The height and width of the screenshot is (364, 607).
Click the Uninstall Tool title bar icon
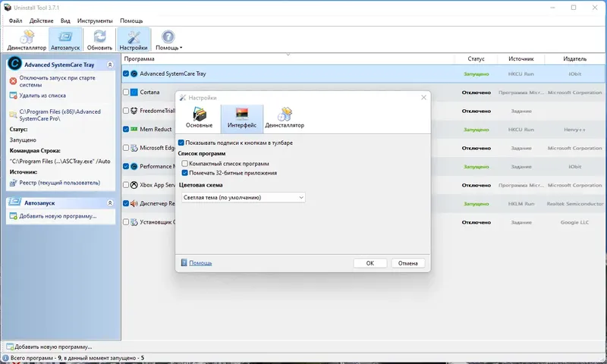pyautogui.click(x=8, y=8)
